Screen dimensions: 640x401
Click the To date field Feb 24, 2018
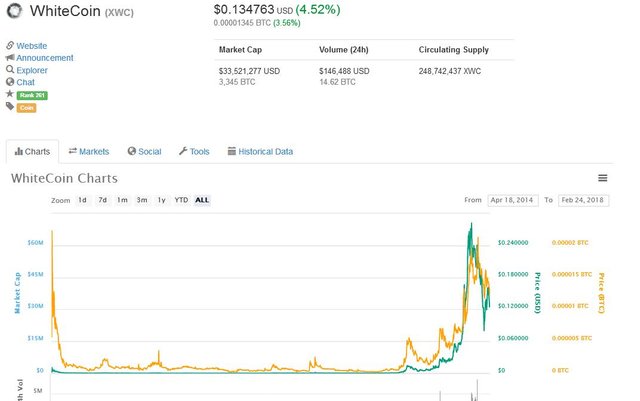pyautogui.click(x=583, y=200)
